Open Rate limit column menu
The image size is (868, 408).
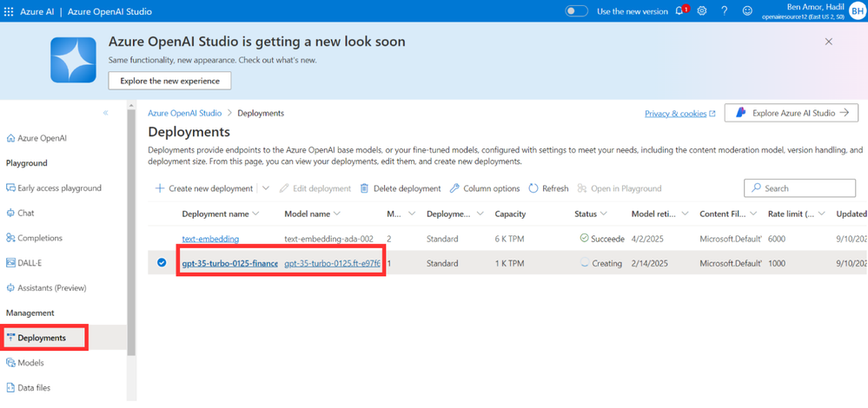click(x=821, y=214)
